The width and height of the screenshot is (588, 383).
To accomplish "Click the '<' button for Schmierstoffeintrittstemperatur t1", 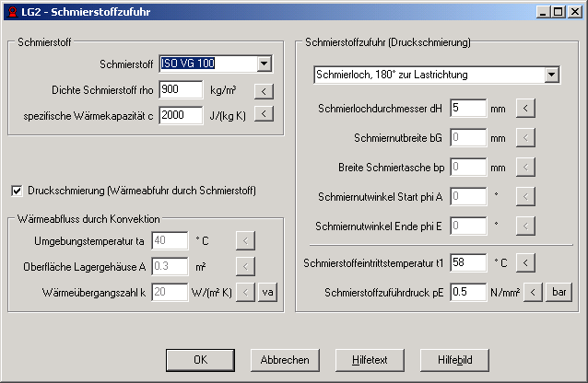I will pos(525,262).
